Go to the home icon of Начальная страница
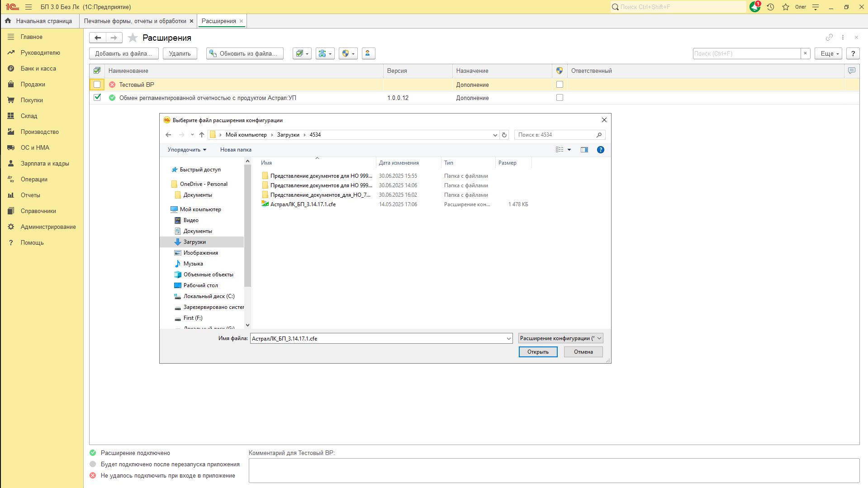Viewport: 868px width, 488px height. pyautogui.click(x=8, y=21)
